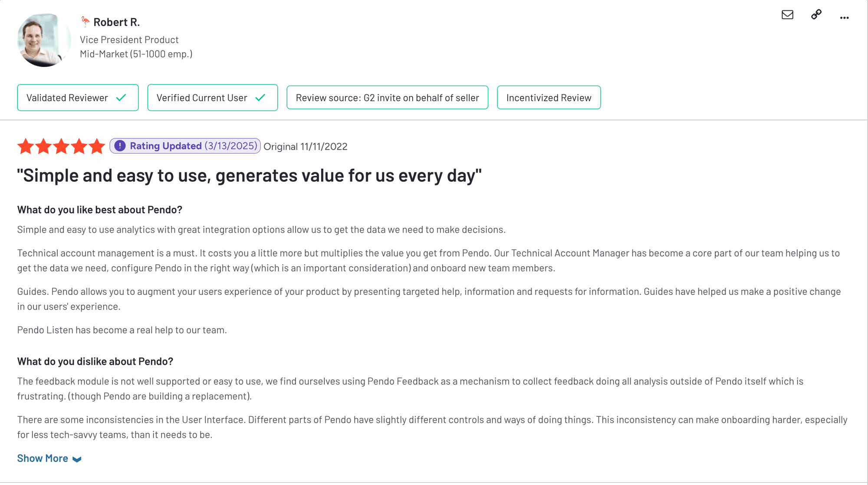This screenshot has height=485, width=868.
Task: Click the Validated Reviewer checkmark
Action: click(x=122, y=98)
